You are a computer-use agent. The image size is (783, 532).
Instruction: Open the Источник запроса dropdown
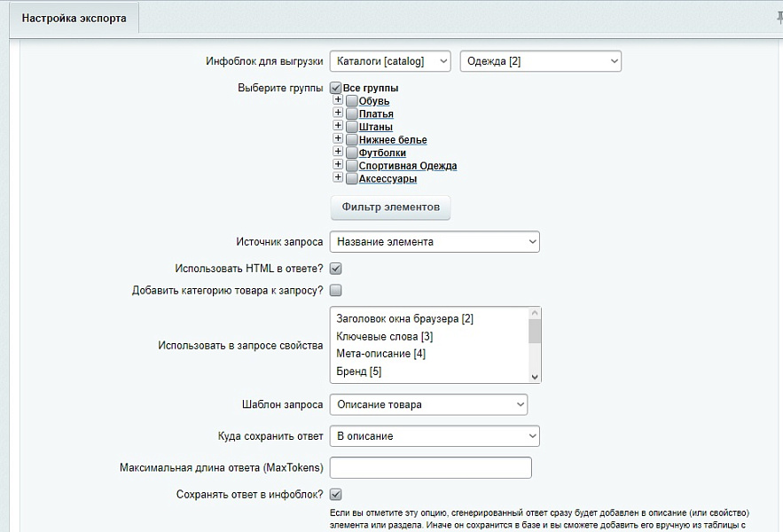click(x=435, y=240)
